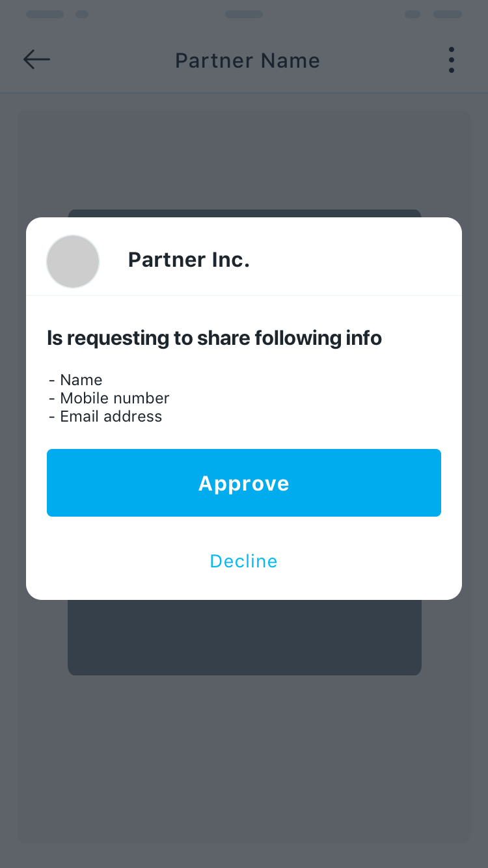Select the Partner Inc. company name
Screen dimensions: 488x868
189,260
